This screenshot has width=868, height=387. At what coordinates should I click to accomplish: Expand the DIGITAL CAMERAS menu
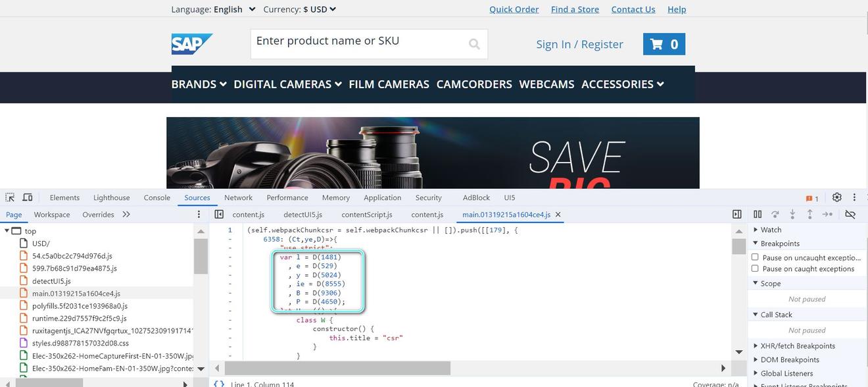pos(287,84)
